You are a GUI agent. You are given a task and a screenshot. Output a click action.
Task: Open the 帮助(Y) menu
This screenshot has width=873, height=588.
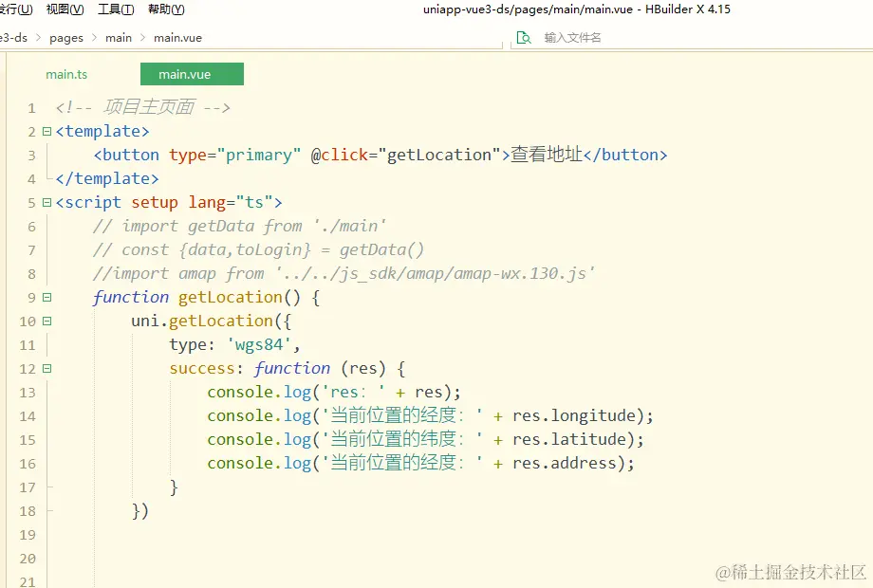coord(166,9)
